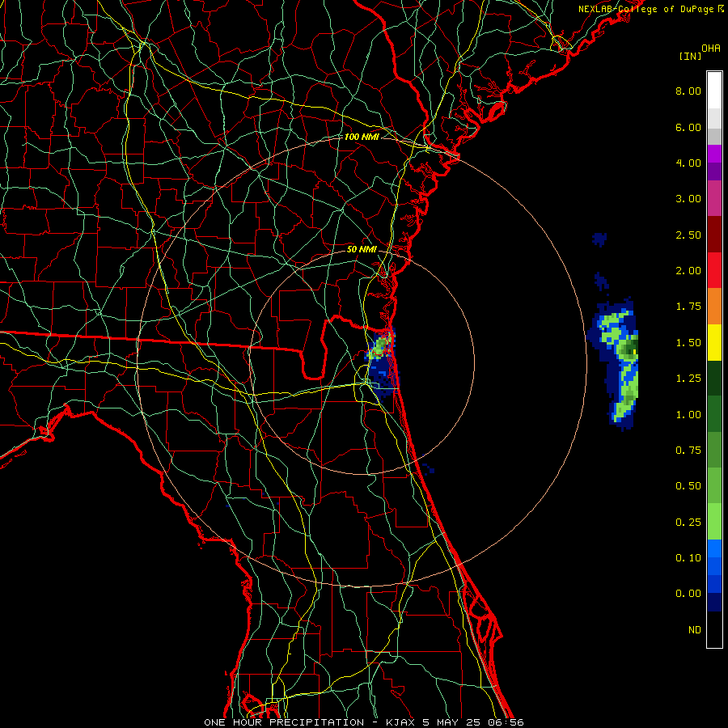
Task: Click the 2.00 legend value
Action: point(688,271)
